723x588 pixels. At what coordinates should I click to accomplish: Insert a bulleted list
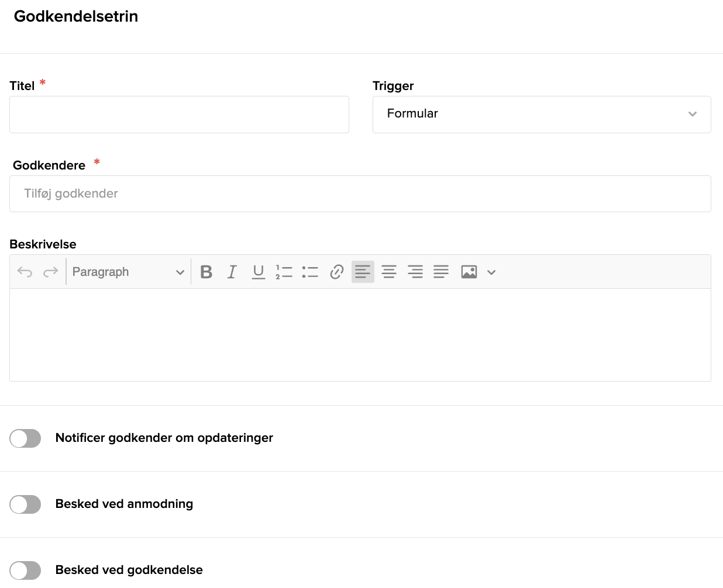(x=310, y=272)
